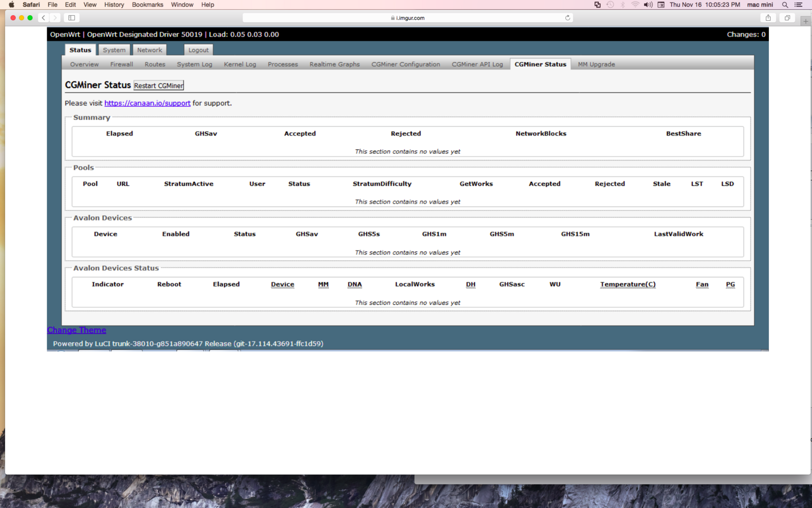
Task: Click the i.imgur.com address bar
Action: pos(408,18)
